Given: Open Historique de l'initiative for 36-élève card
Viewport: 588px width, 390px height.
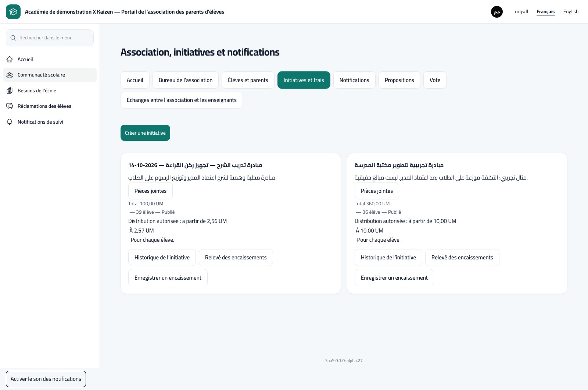Looking at the screenshot, I should click(x=388, y=258).
